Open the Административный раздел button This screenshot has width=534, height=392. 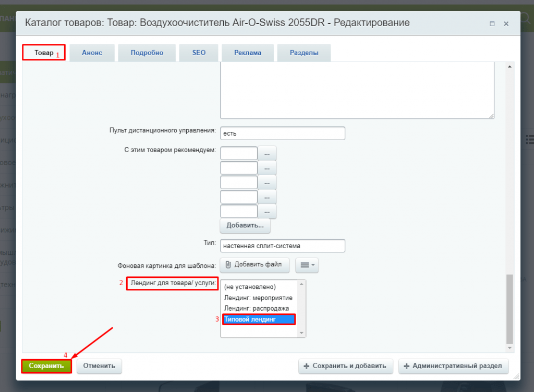coord(453,366)
